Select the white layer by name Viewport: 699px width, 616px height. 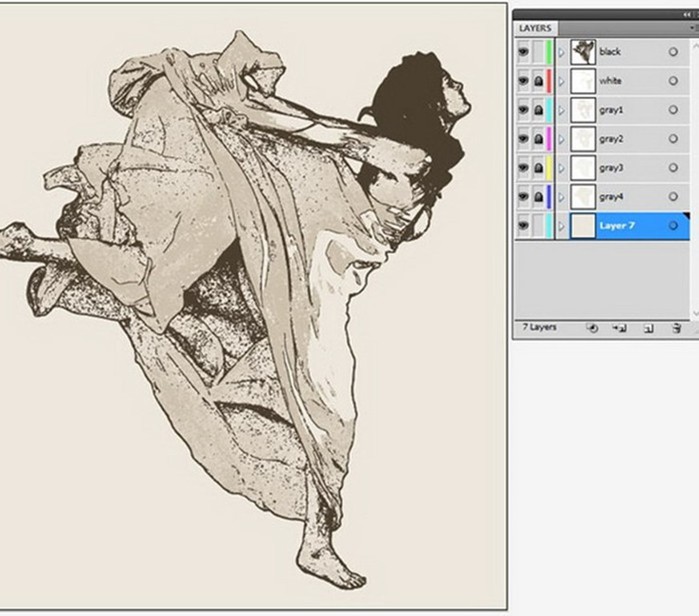610,81
